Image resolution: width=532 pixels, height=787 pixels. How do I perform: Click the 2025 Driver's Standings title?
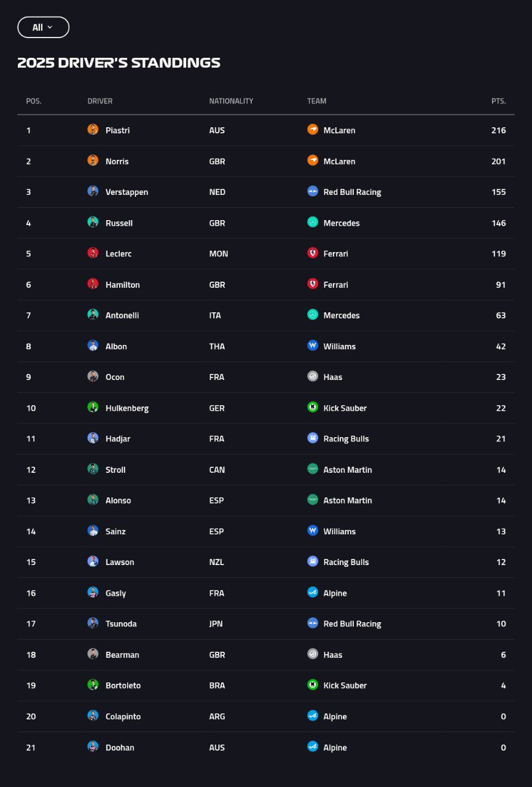119,62
